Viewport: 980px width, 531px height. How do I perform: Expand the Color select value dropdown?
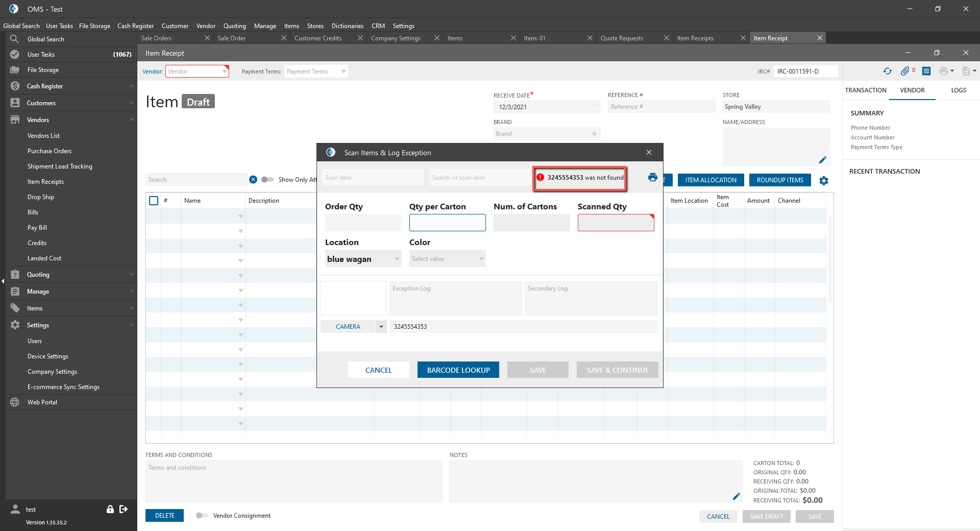447,259
